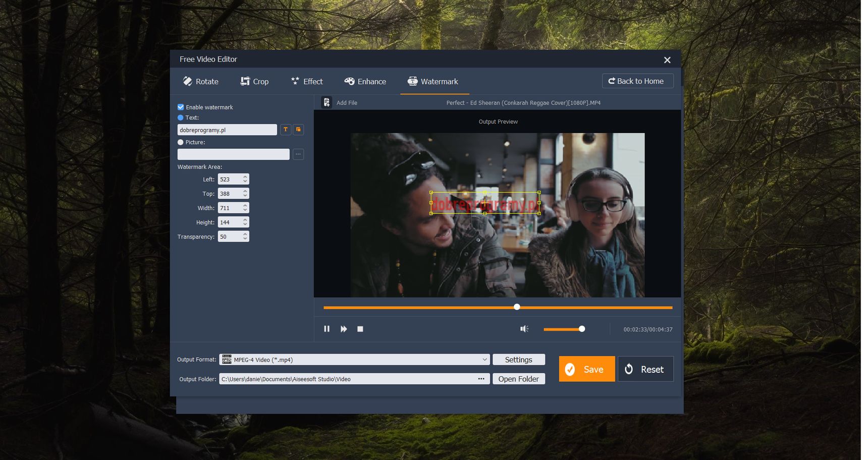This screenshot has height=460, width=868.
Task: Click the Watermark stamp icon
Action: 412,81
